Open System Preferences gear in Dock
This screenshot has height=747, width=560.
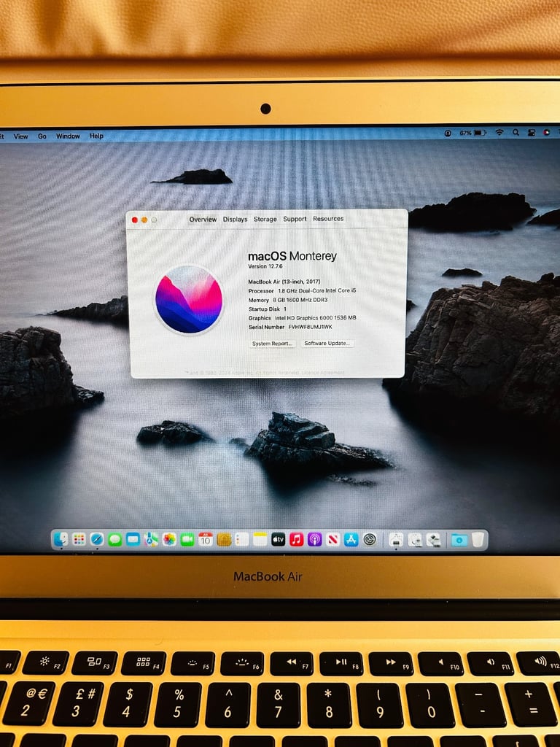coord(370,539)
